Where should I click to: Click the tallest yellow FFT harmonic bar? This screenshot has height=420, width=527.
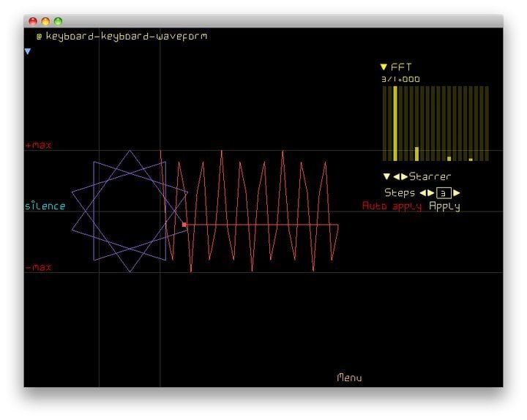click(395, 124)
